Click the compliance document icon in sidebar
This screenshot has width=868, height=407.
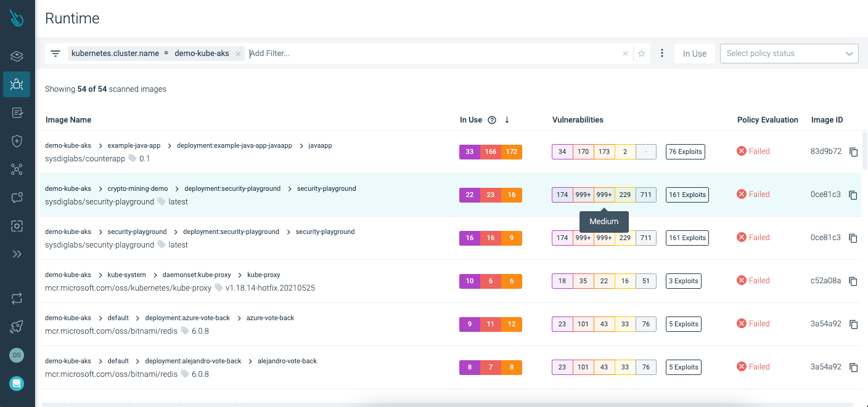[x=16, y=113]
